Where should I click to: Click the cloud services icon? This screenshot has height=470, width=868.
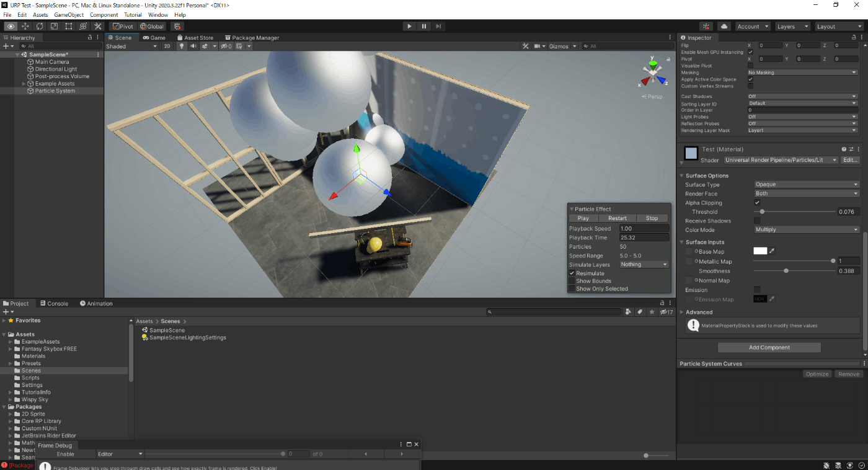[724, 27]
